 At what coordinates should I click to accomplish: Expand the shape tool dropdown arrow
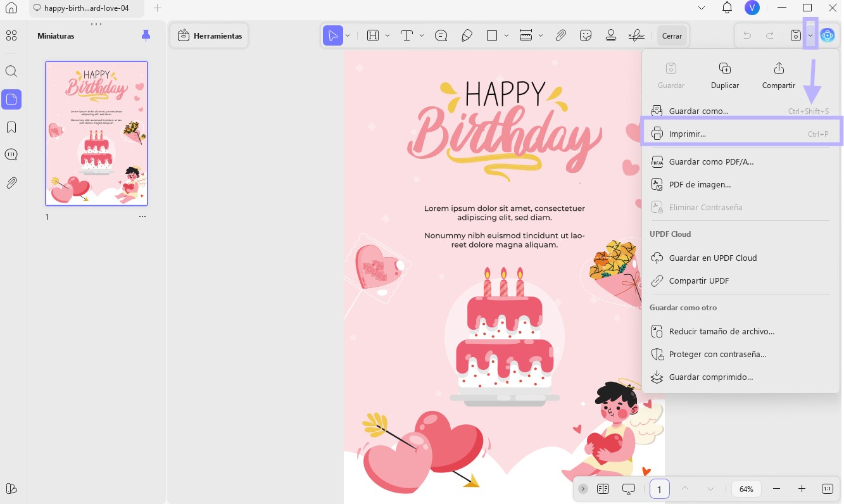(506, 36)
